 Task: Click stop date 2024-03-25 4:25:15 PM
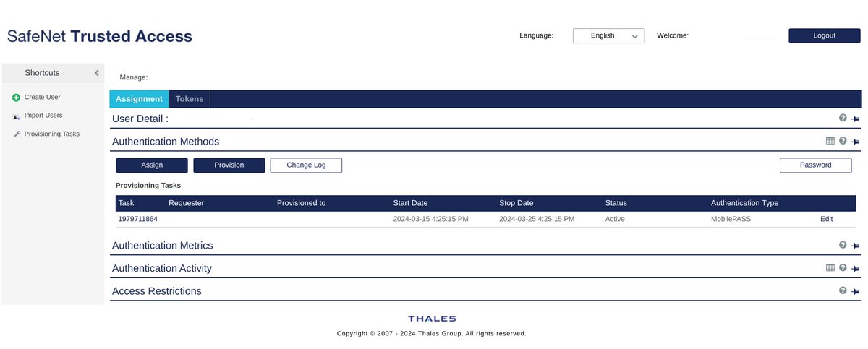537,219
